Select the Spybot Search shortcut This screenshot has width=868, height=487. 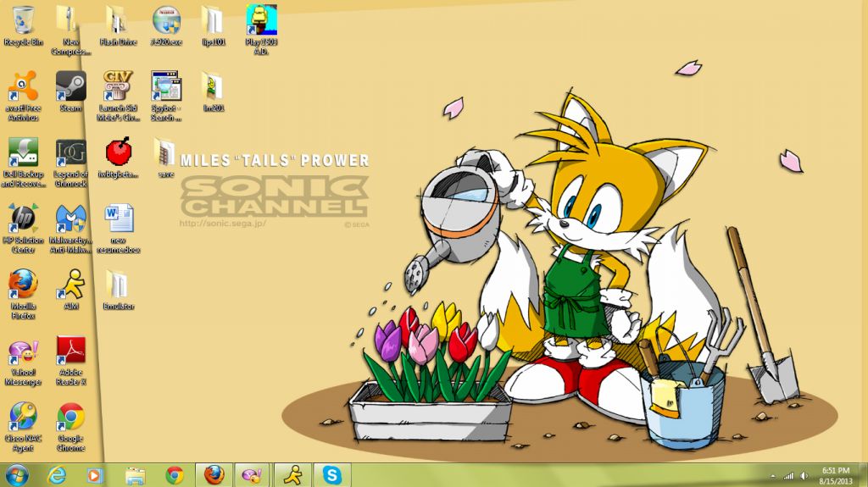coord(166,97)
